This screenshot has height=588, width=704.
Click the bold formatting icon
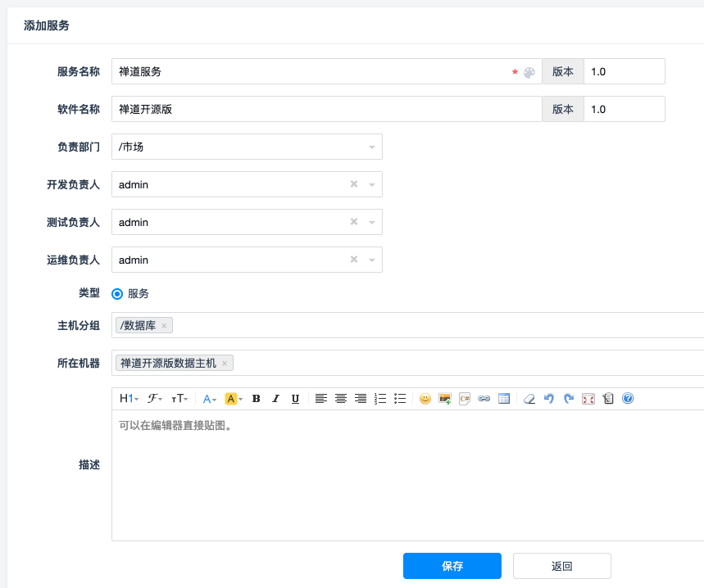257,399
